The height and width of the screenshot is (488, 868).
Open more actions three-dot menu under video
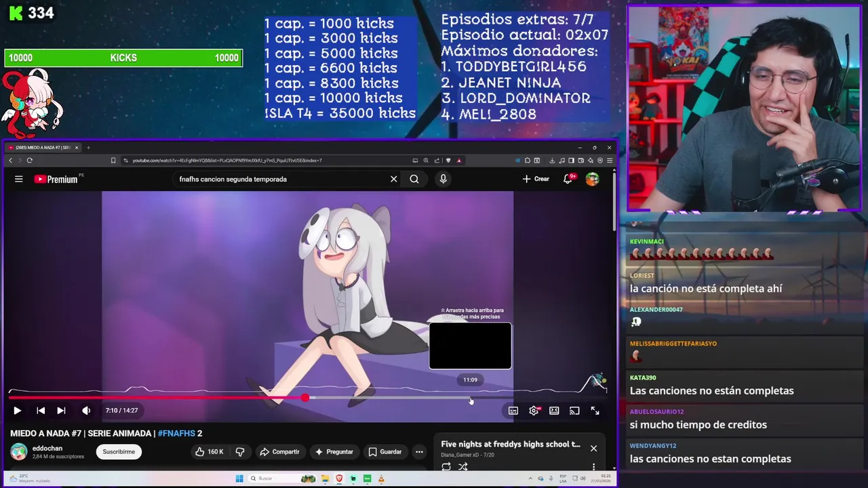point(419,451)
